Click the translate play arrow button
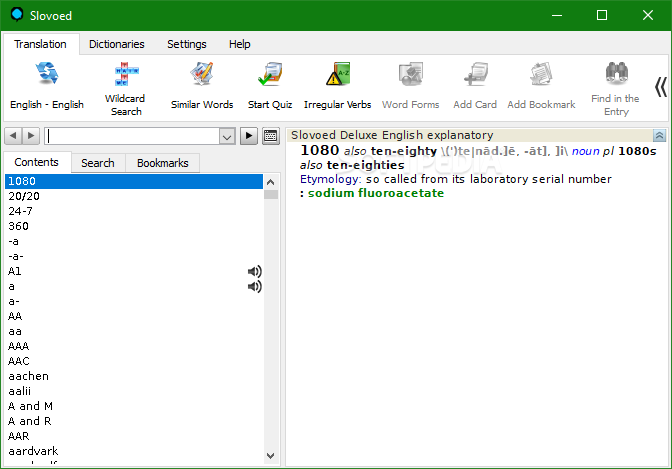672x469 pixels. pos(249,136)
